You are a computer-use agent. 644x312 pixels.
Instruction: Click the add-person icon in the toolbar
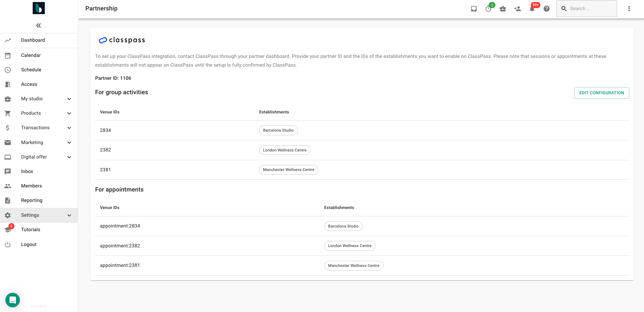click(x=517, y=9)
